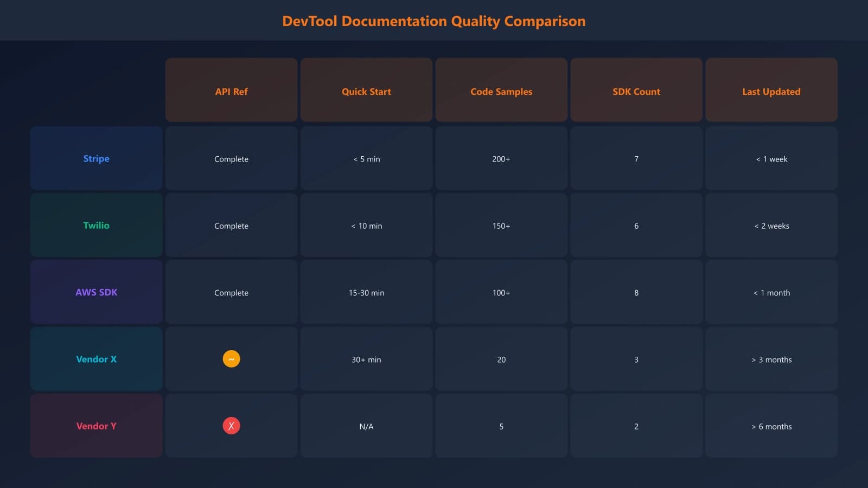868x488 pixels.
Task: Select the Stripe row label
Action: click(96, 158)
